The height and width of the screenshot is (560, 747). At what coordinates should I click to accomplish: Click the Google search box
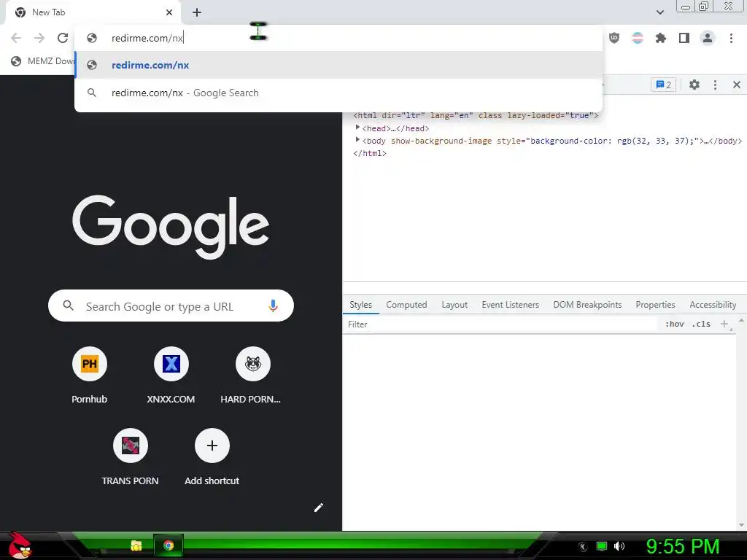[x=171, y=306]
